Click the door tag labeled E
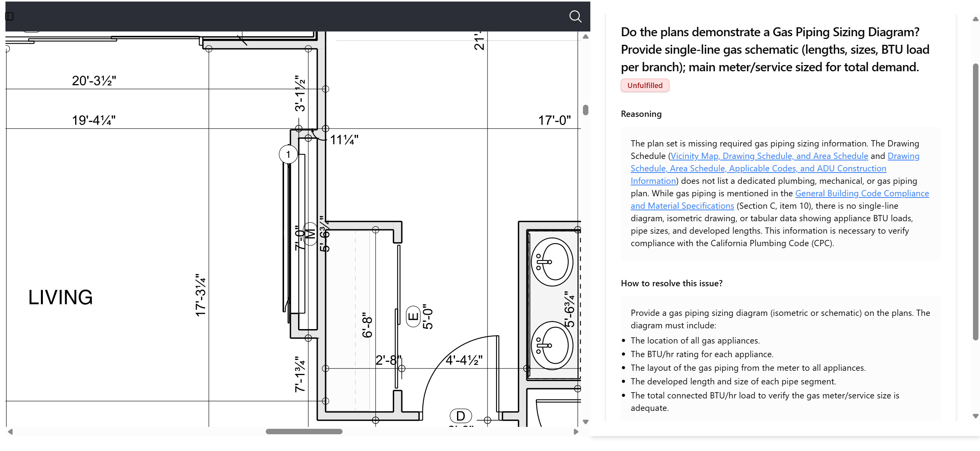Viewport: 980px width, 451px height. pos(413,316)
